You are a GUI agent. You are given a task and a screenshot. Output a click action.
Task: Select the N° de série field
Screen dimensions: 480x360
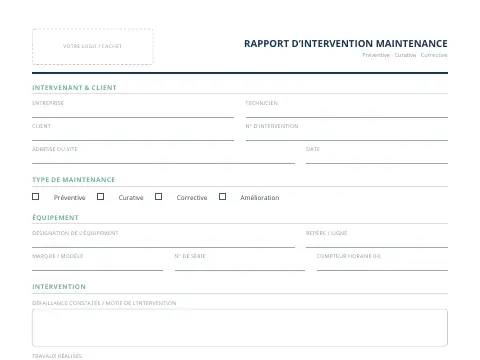240,266
